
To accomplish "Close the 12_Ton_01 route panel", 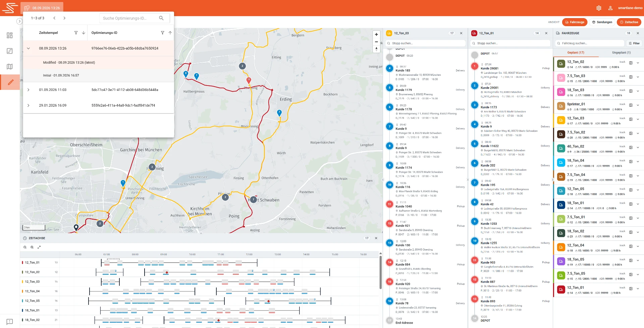I will (x=546, y=33).
